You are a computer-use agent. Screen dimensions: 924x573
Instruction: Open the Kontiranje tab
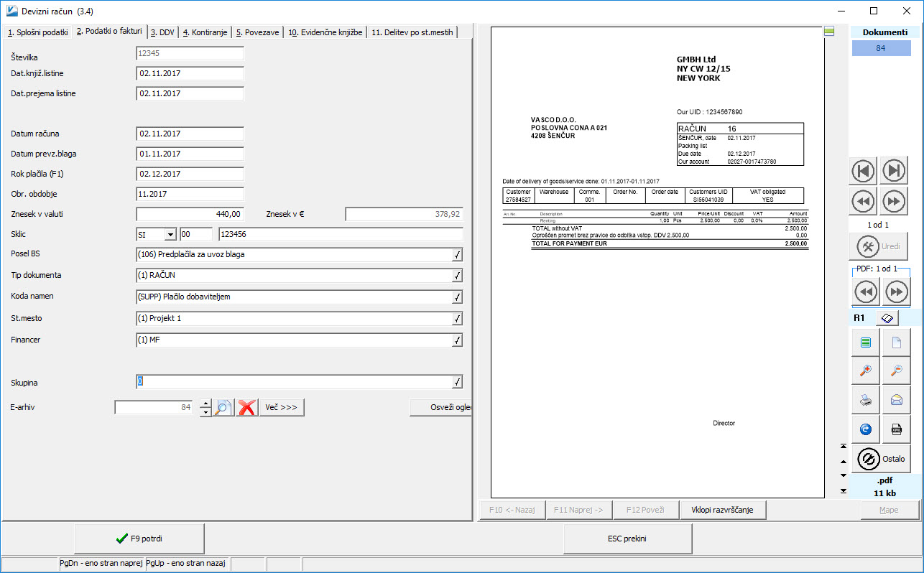[205, 32]
